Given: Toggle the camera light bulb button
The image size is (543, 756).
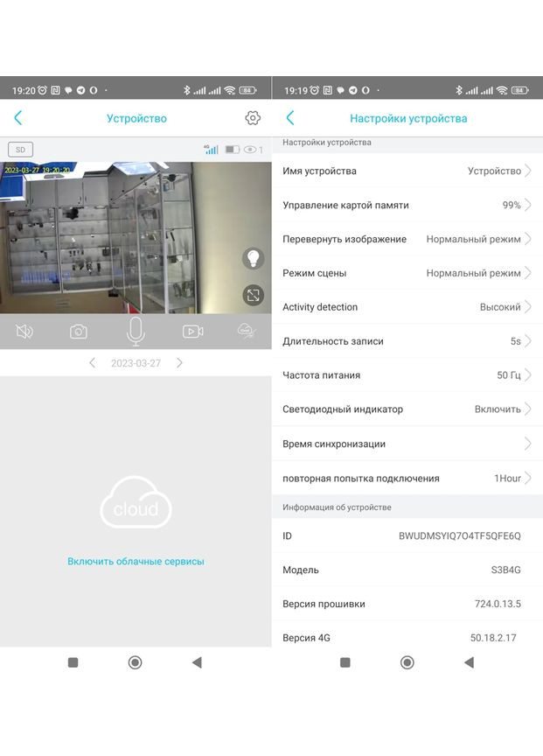Looking at the screenshot, I should 253,258.
